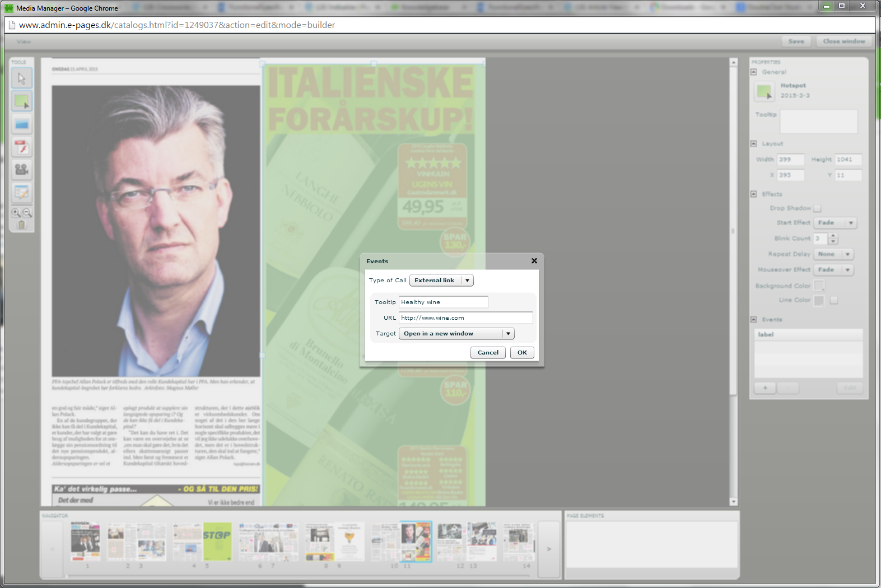Screen dimensions: 881x588
Task: Toggle the Drop Shadow checkbox
Action: click(817, 208)
